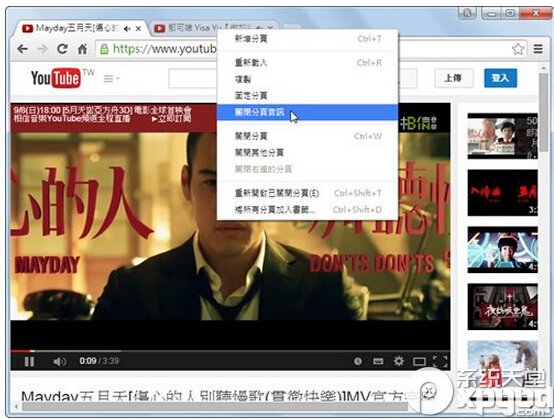The width and height of the screenshot is (554, 419).
Task: Click the browser back arrow
Action: (23, 49)
